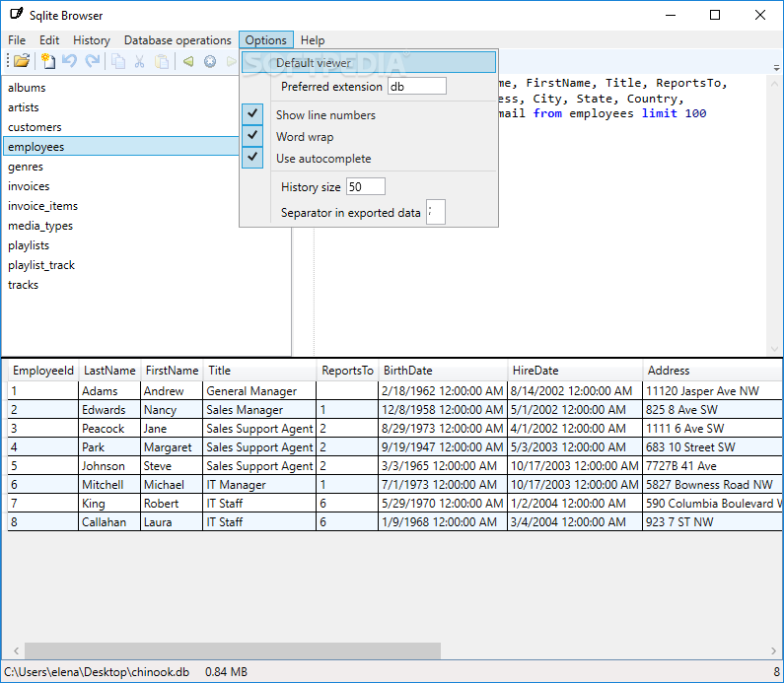Click the Paste clipboard icon
This screenshot has width=784, height=683.
click(162, 61)
